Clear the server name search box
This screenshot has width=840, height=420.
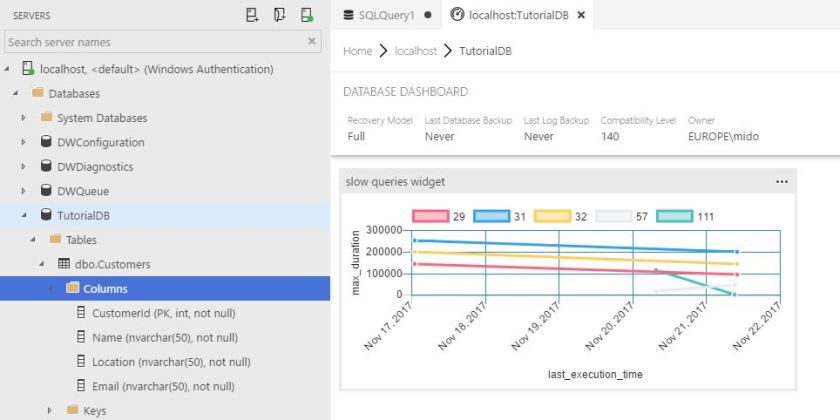[x=312, y=42]
